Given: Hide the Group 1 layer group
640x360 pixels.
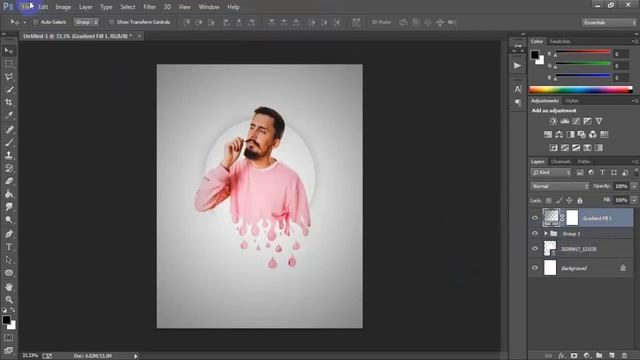Looking at the screenshot, I should coord(535,233).
